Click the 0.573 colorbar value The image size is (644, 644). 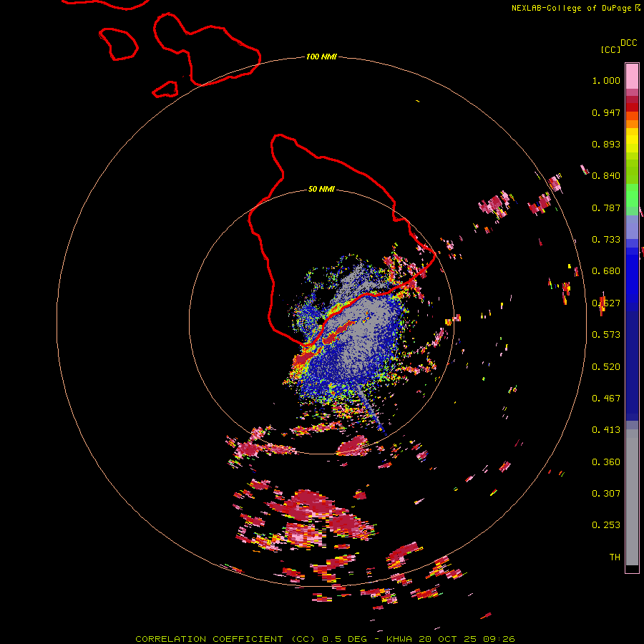point(606,335)
